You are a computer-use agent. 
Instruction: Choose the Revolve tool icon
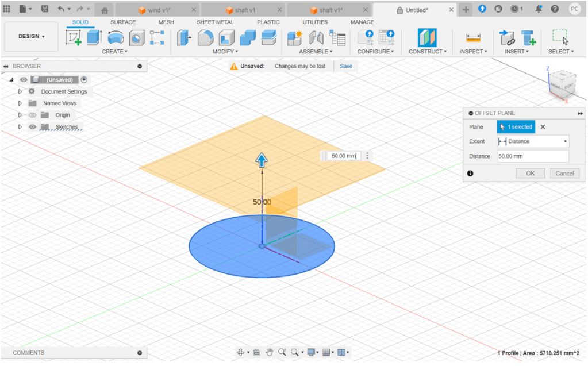click(116, 38)
